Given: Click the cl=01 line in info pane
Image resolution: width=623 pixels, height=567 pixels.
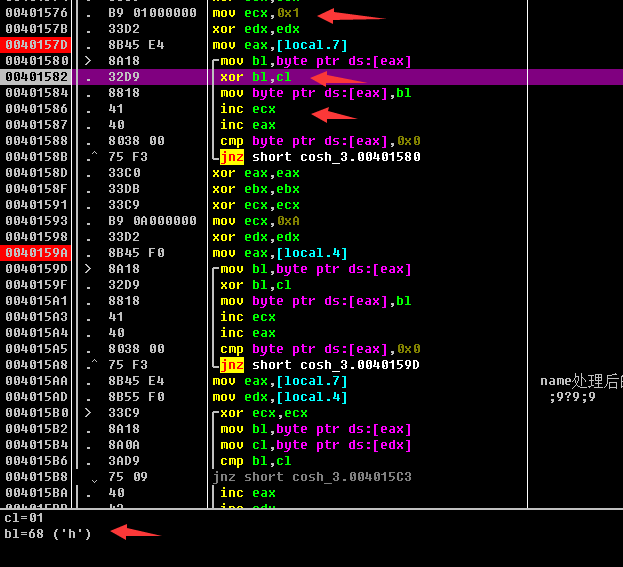Looking at the screenshot, I should point(24,518).
